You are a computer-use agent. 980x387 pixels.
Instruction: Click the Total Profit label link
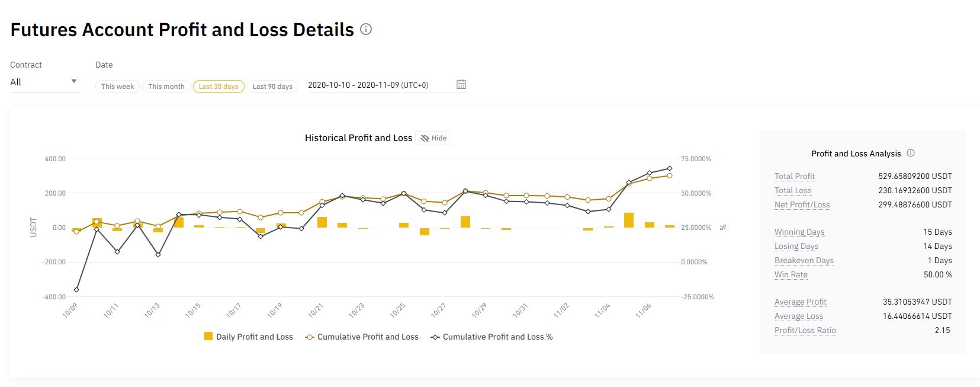click(x=795, y=176)
